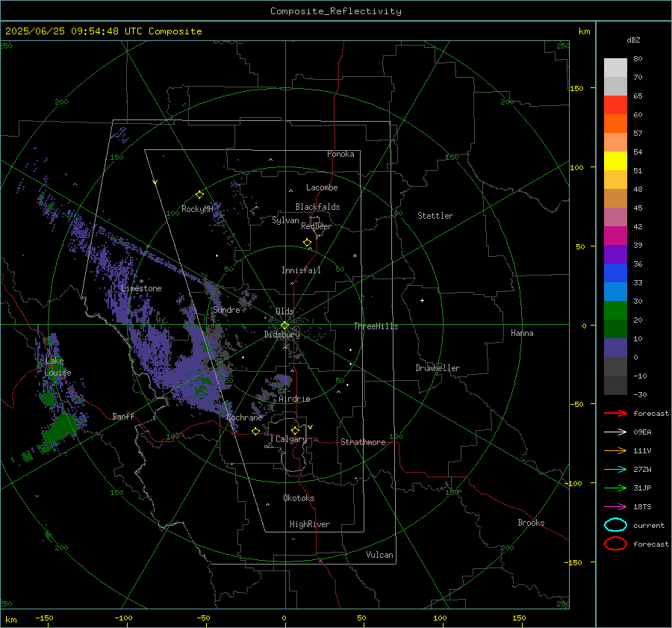
Task: Click the yellow radar-site diamond above Didsbury
Action: (x=284, y=326)
